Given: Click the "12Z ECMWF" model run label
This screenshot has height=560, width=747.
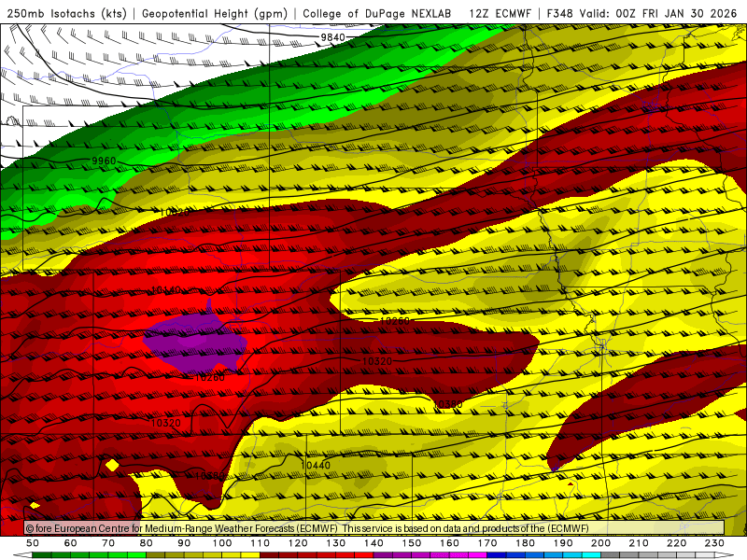Looking at the screenshot, I should click(500, 13).
